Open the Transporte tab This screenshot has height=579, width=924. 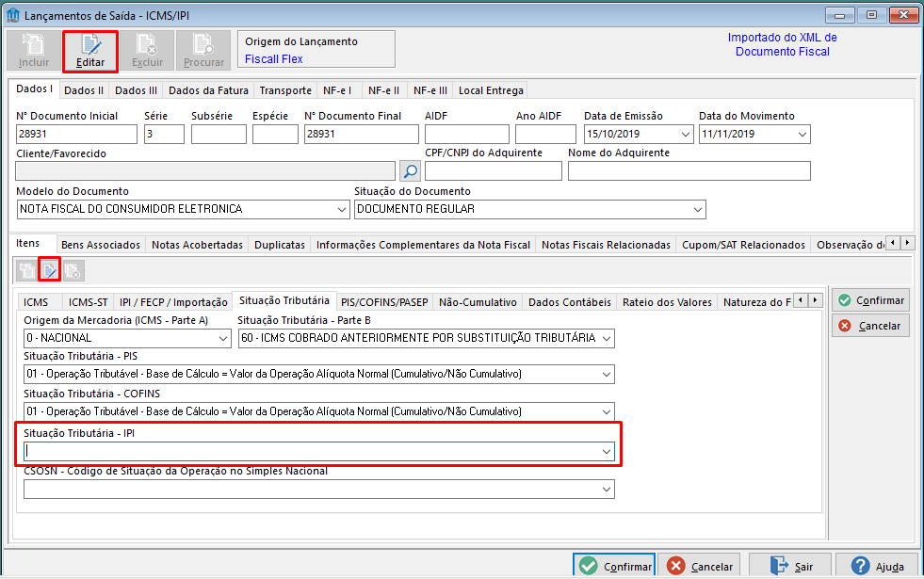pos(285,90)
